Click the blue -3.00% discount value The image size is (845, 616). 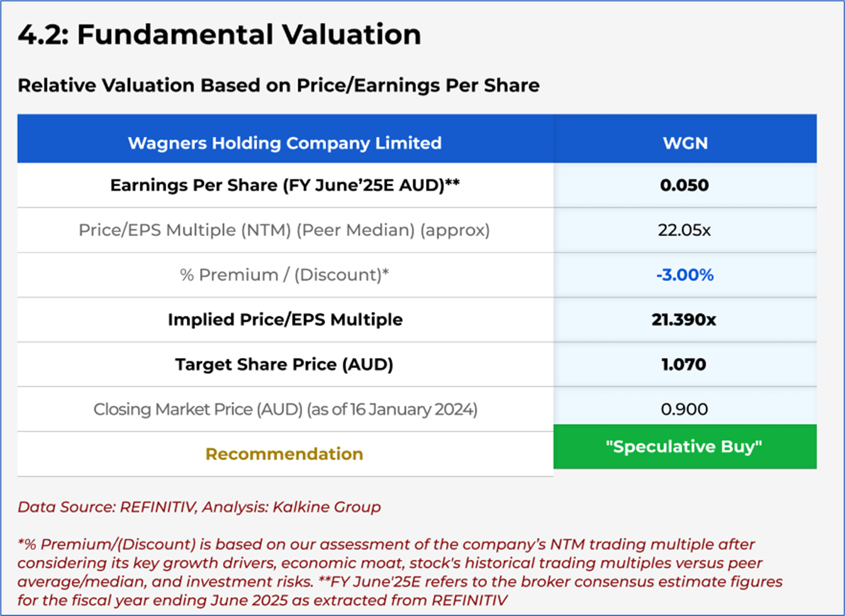tap(685, 275)
